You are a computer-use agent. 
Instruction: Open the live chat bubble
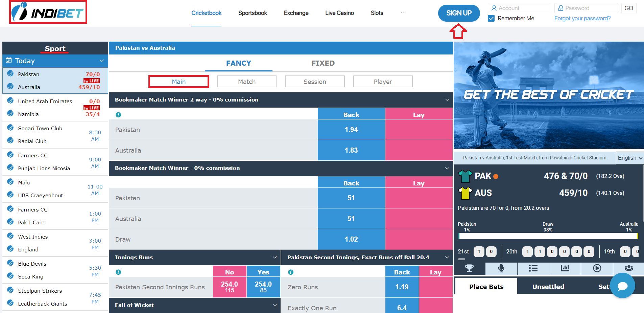pyautogui.click(x=622, y=286)
